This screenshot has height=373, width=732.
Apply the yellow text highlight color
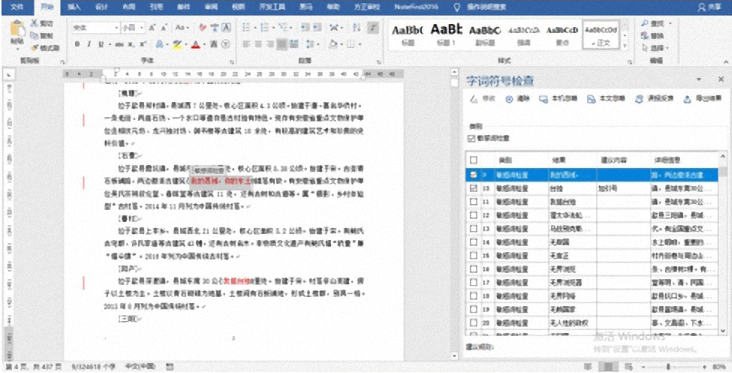click(x=177, y=44)
